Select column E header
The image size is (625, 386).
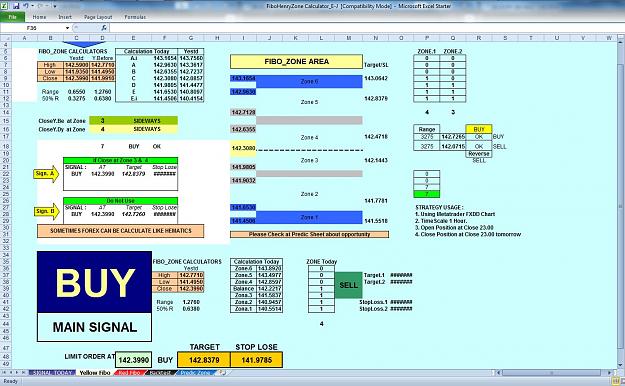tap(133, 38)
